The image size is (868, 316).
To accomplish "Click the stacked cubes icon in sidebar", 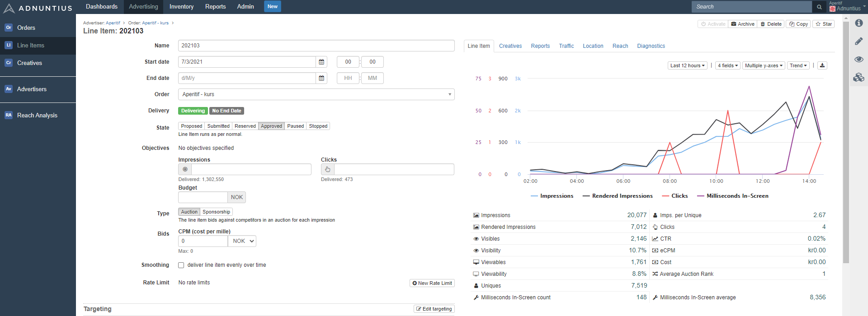I will coord(859,78).
